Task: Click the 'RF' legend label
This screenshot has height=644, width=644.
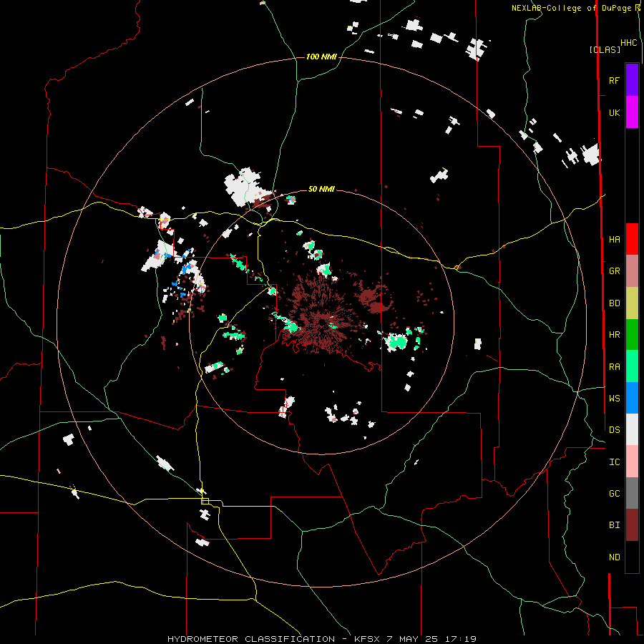Action: 614,81
